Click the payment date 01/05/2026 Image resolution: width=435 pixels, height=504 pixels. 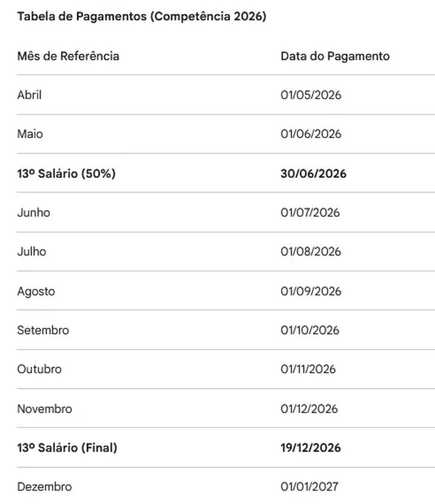311,94
